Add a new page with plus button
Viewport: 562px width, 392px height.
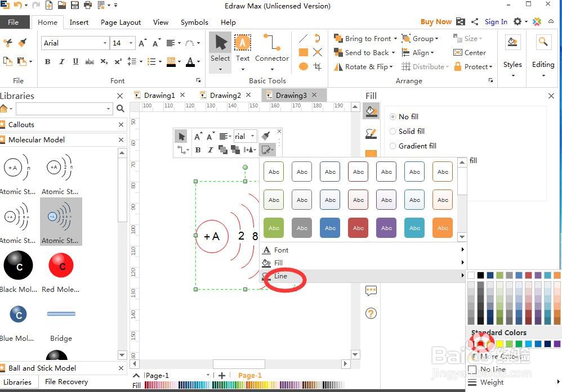point(222,375)
